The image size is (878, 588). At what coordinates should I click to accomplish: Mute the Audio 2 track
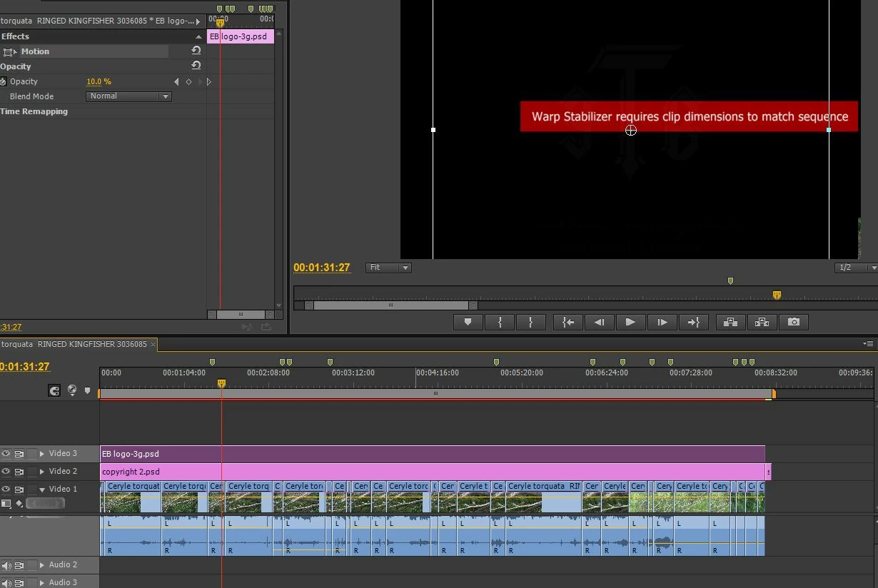(6, 565)
